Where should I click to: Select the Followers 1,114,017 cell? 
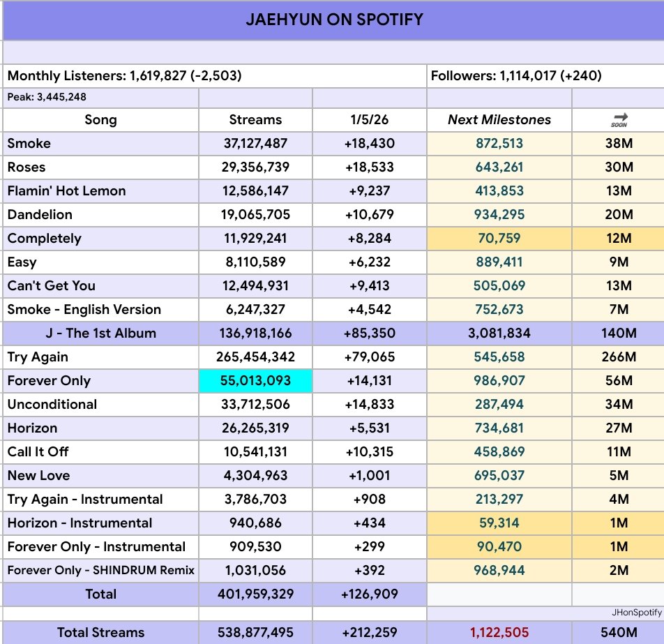click(x=546, y=76)
